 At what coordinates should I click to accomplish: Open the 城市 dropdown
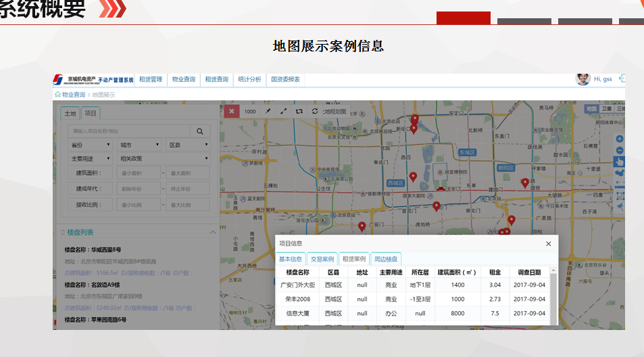(139, 145)
